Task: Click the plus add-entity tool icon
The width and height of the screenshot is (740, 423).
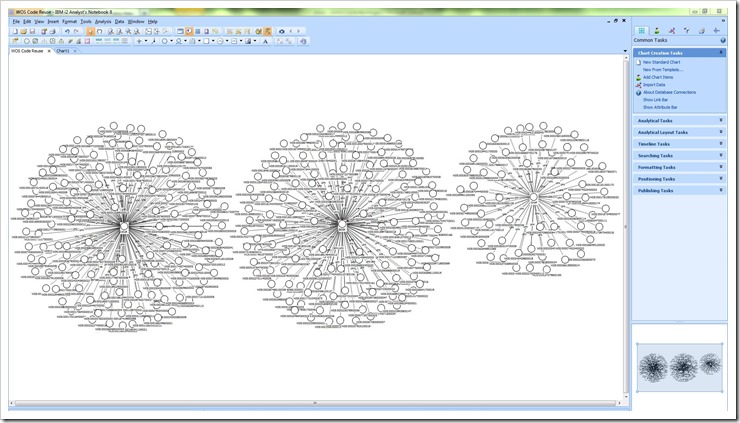Action: (139, 41)
